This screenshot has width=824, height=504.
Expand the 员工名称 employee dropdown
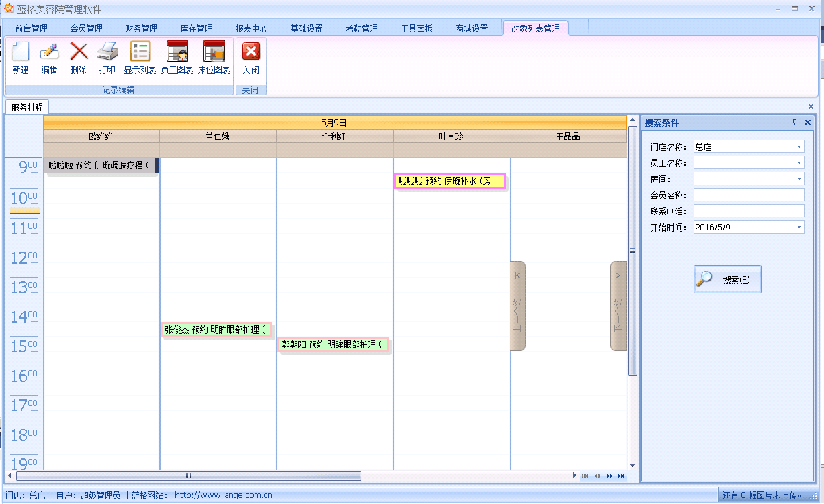[799, 162]
